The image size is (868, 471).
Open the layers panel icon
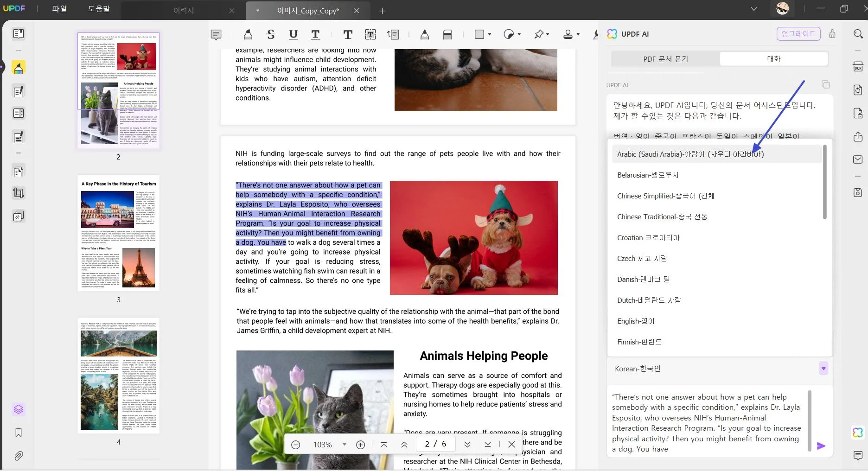point(19,409)
